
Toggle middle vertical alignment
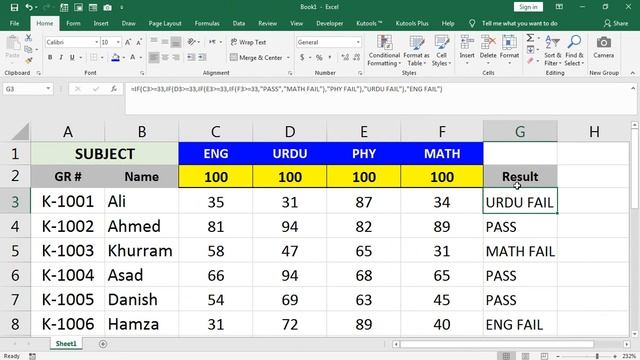(x=165, y=42)
